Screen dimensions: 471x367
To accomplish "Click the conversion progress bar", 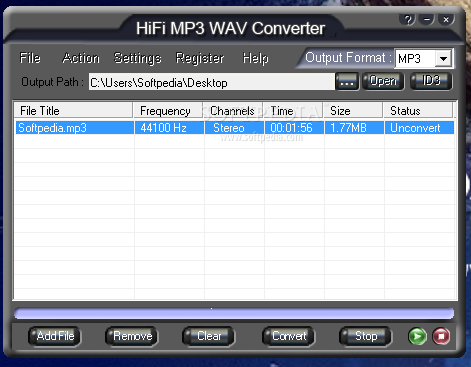I will coord(234,314).
